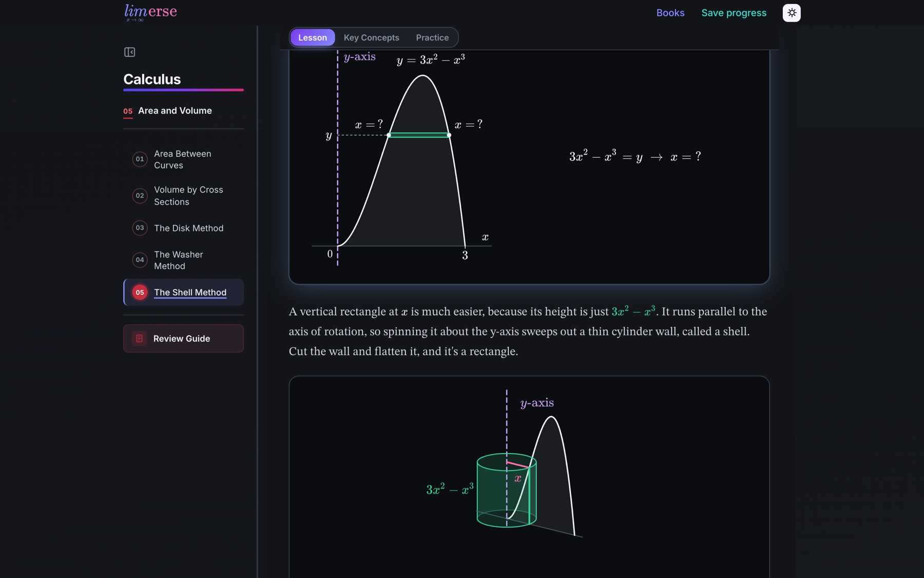Viewport: 924px width, 578px height.
Task: Click the 02 badge beside Volume by Cross Sections
Action: [140, 196]
